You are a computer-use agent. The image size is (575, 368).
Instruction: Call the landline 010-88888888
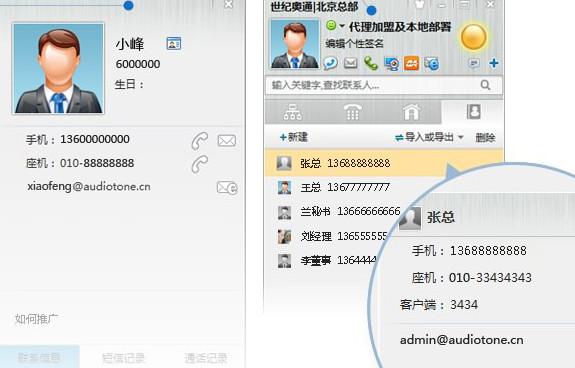click(x=199, y=164)
